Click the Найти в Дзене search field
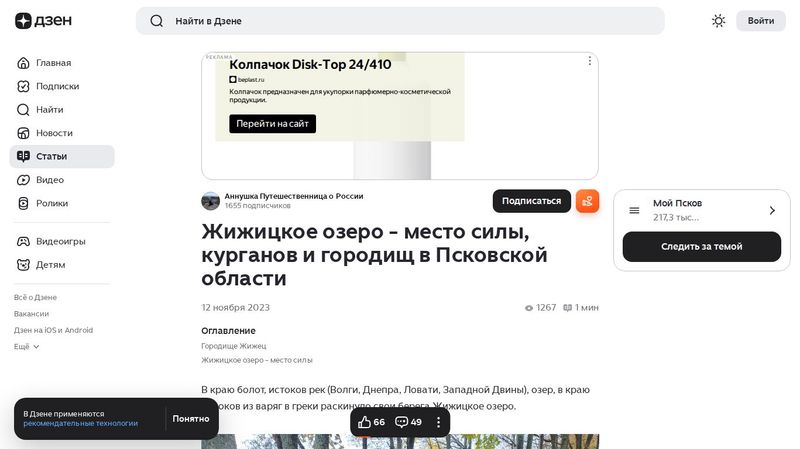The image size is (800, 449). tap(400, 21)
